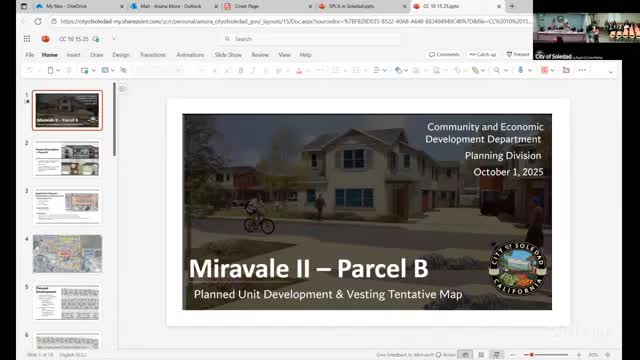Switch to My files - OneDrive browser tab
The width and height of the screenshot is (640, 360).
80,6
